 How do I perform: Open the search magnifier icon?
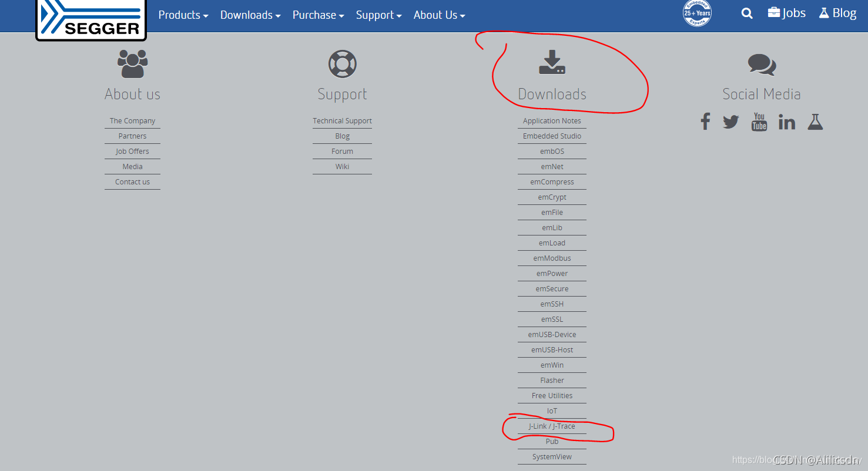coord(747,14)
